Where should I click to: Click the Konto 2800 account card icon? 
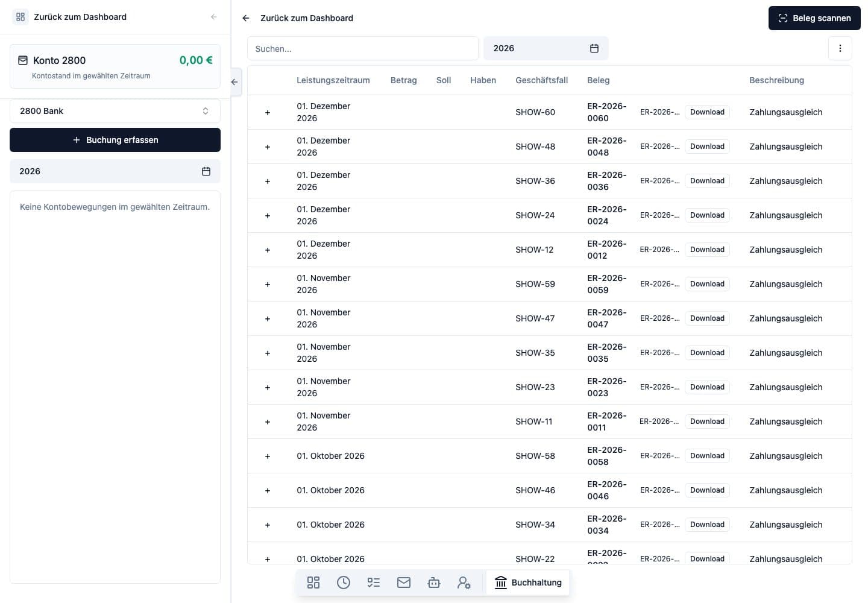(x=23, y=60)
